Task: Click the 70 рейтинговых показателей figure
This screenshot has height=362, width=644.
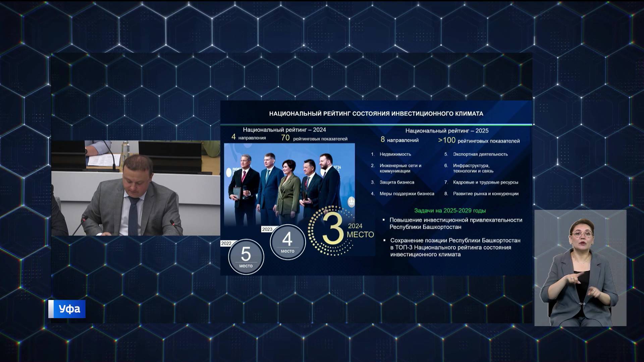Action: [314, 138]
